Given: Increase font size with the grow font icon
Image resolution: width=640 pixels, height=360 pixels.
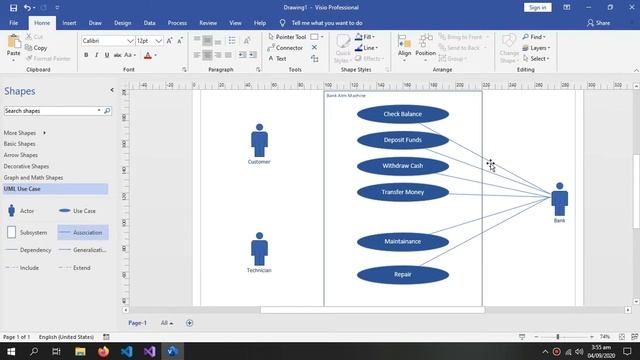Looking at the screenshot, I should (169, 40).
